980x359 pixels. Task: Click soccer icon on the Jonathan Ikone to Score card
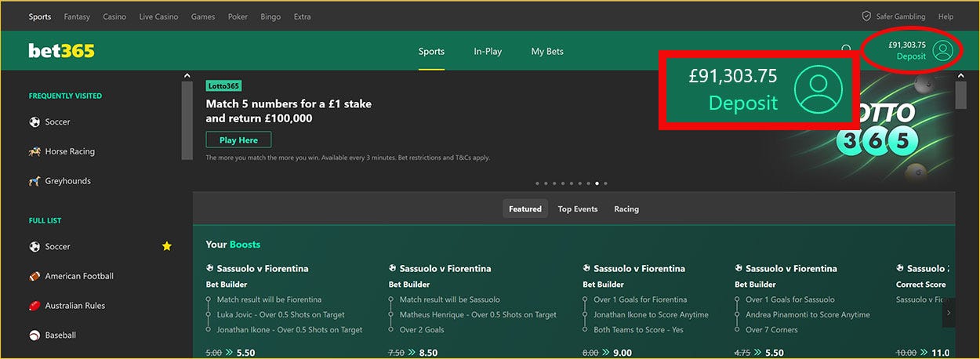(587, 269)
